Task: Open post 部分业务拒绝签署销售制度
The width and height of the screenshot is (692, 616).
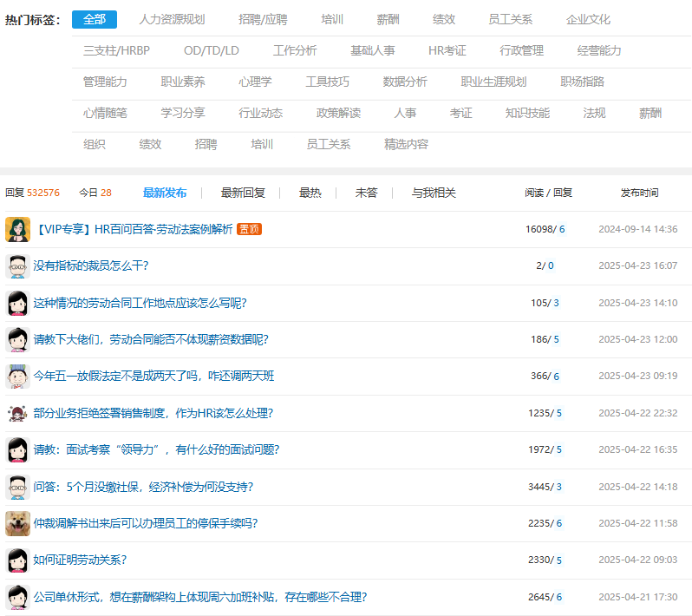Action: point(153,413)
